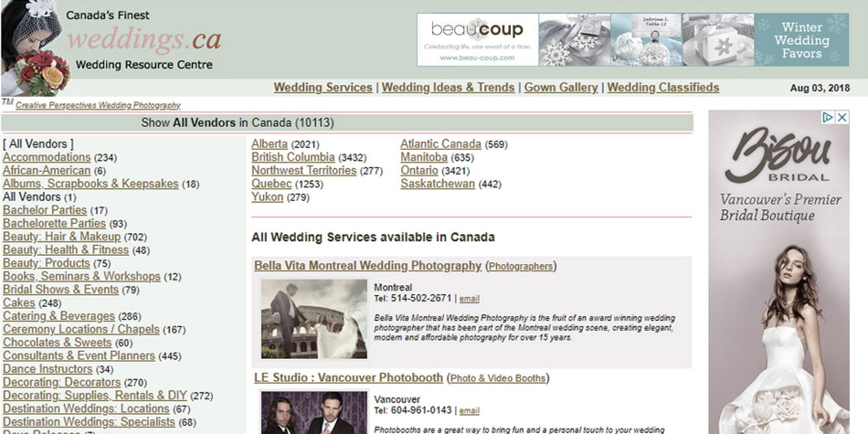Open LE Studio : Vancouver Photobooth listing
The image size is (868, 434).
(x=349, y=378)
